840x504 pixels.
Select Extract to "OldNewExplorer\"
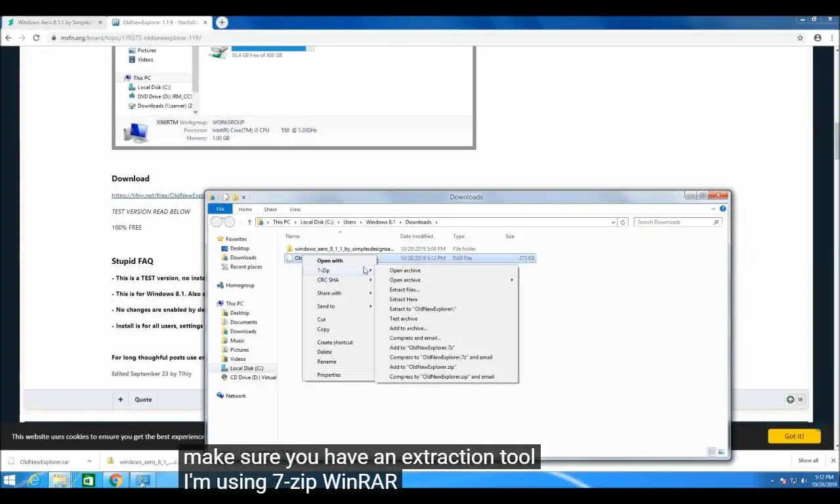(423, 309)
